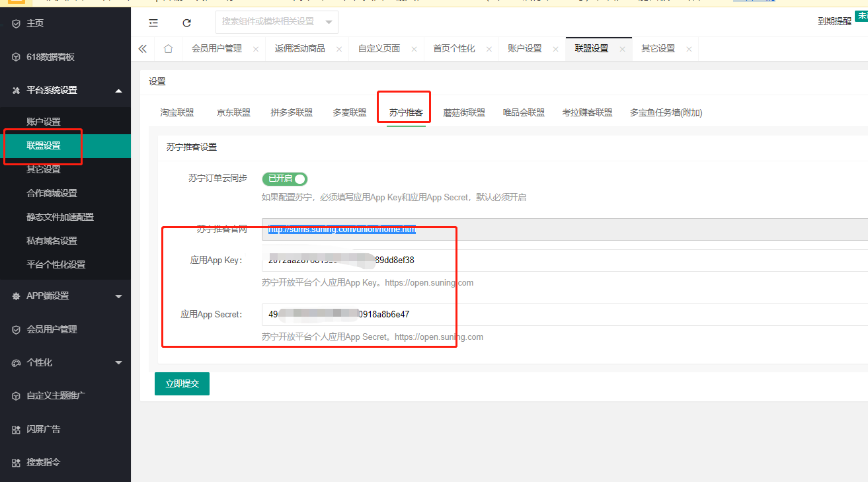868x482 pixels.
Task: Click the 立即提交 submit button
Action: (x=182, y=383)
